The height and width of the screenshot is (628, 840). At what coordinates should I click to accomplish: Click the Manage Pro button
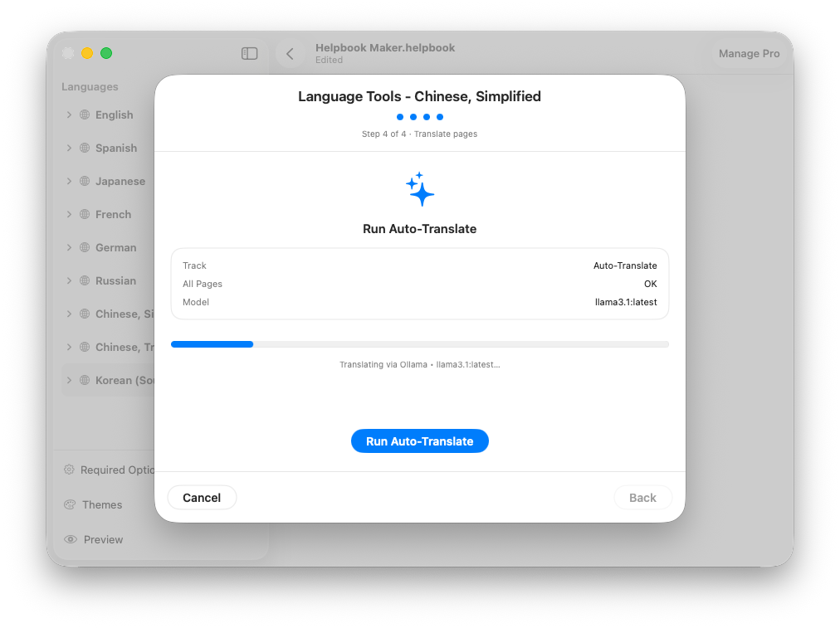tap(749, 53)
